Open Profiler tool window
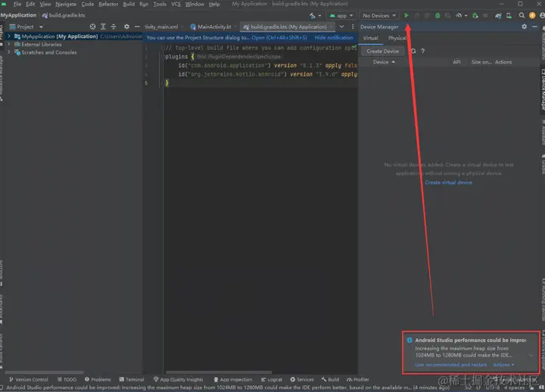Screen dimensions: 545x392 coord(357,379)
